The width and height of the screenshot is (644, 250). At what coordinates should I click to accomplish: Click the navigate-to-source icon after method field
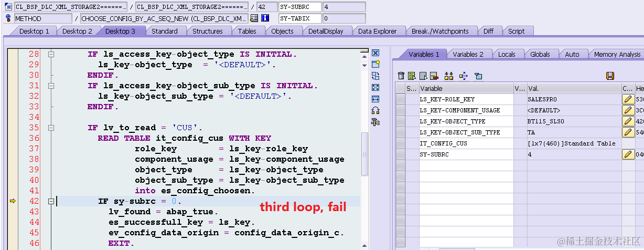[x=254, y=18]
